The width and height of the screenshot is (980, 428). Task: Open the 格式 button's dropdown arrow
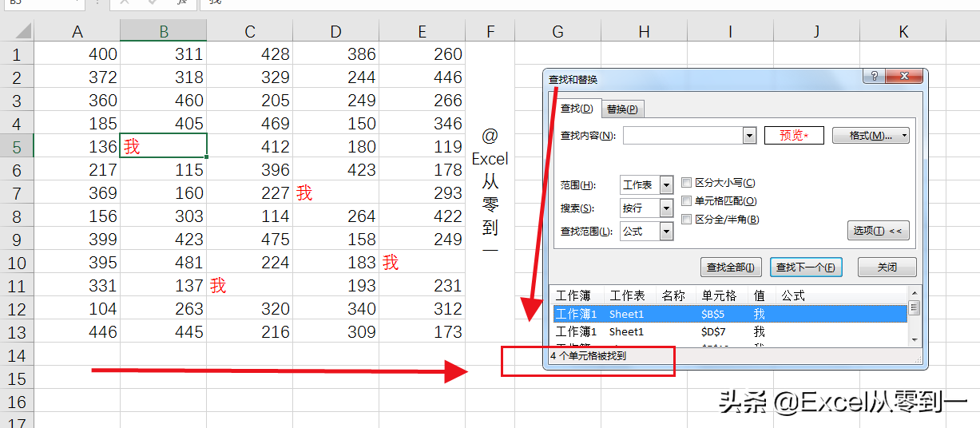pos(904,136)
